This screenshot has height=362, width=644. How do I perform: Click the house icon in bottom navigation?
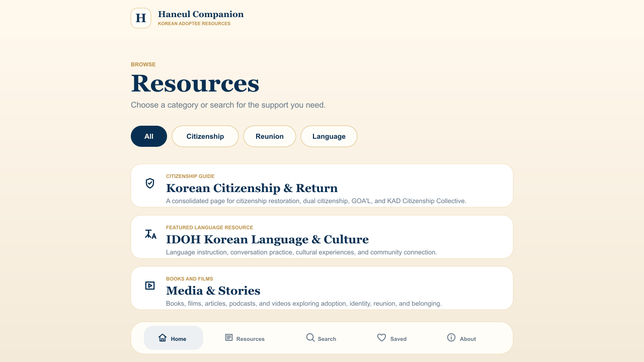[x=163, y=337]
